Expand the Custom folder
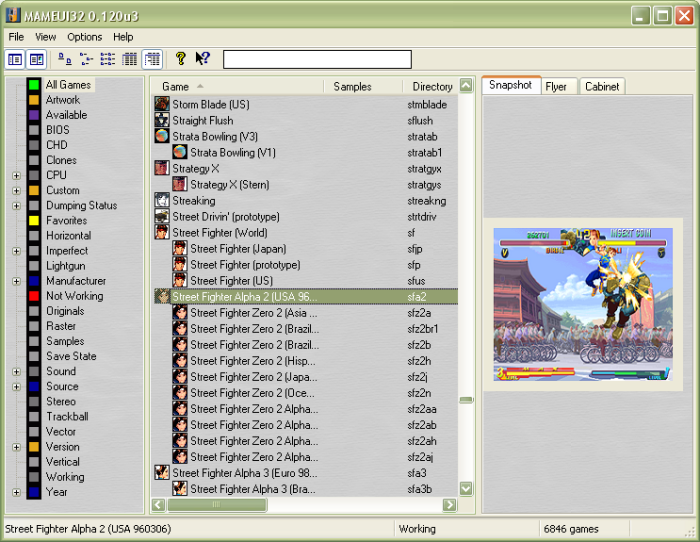Screen dimensions: 700x542 coord(17,191)
